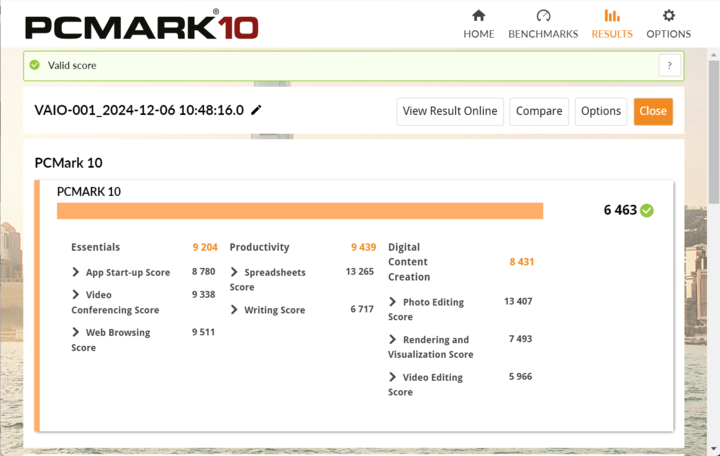720x456 pixels.
Task: Select the BENCHMARKS menu label
Action: click(543, 34)
